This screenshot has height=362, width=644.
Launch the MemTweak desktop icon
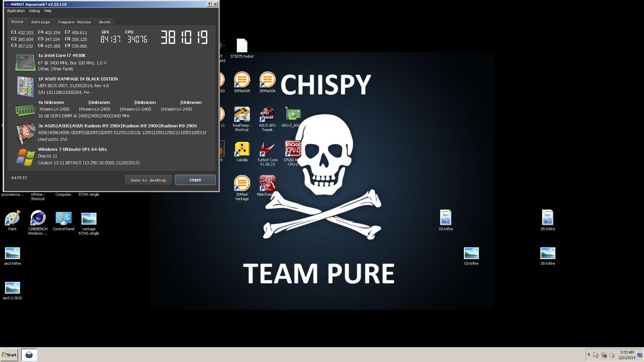(267, 186)
